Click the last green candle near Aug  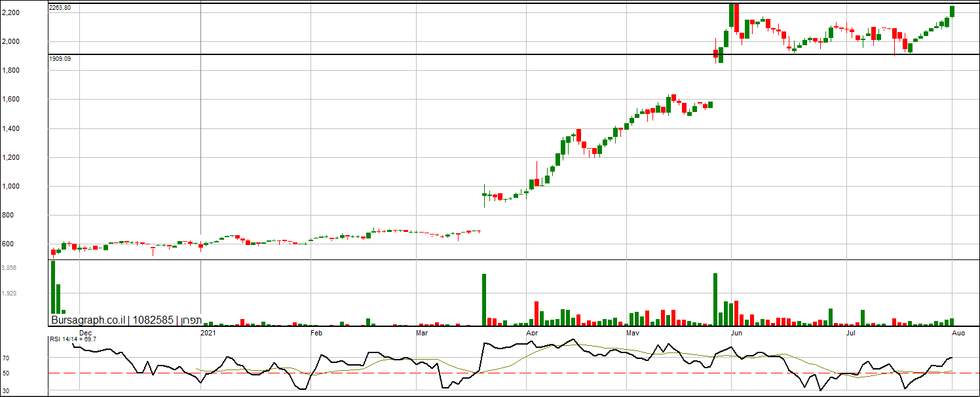tap(952, 11)
